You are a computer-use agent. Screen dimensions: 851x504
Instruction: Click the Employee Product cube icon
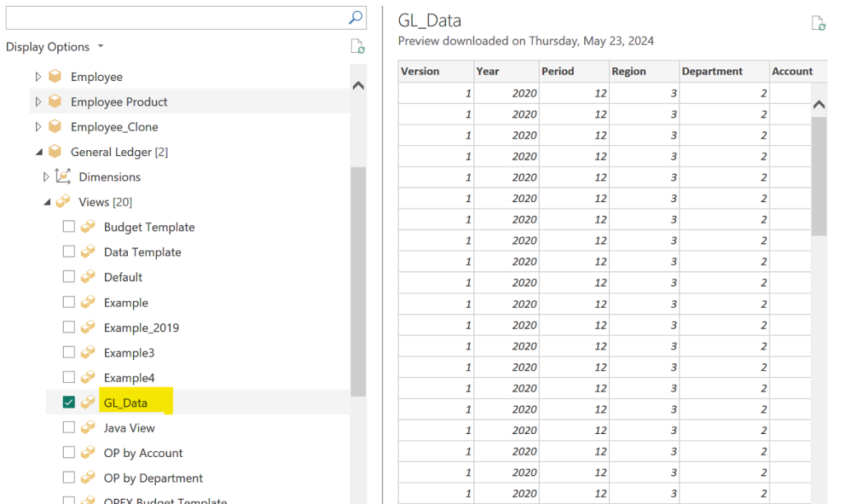55,101
